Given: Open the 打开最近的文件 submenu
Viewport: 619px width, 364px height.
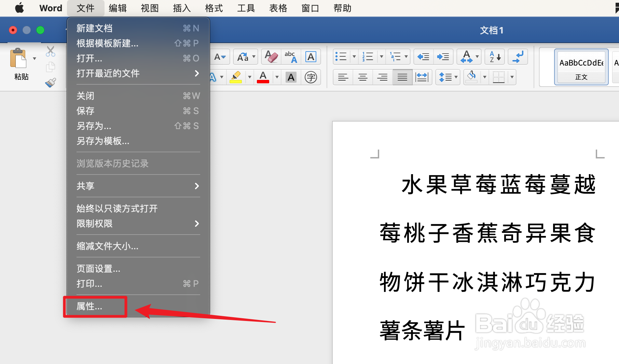Looking at the screenshot, I should pyautogui.click(x=108, y=73).
